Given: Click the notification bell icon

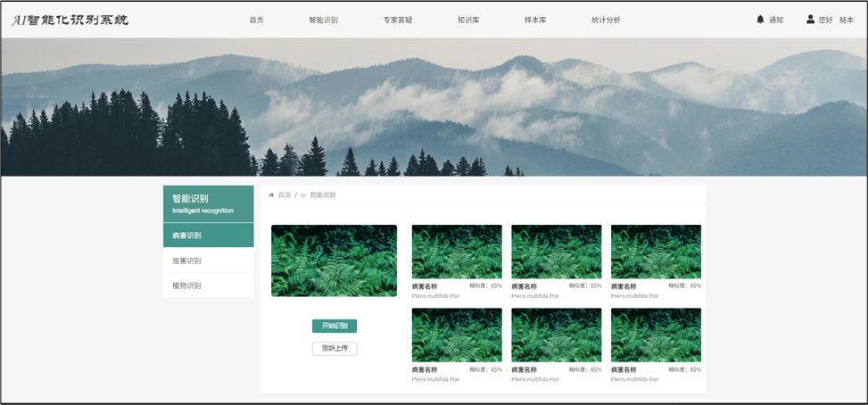Looking at the screenshot, I should coord(760,20).
